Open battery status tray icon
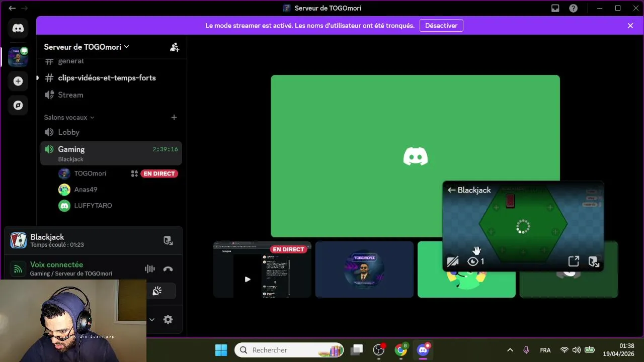Viewport: 644px width, 362px height. click(x=590, y=350)
